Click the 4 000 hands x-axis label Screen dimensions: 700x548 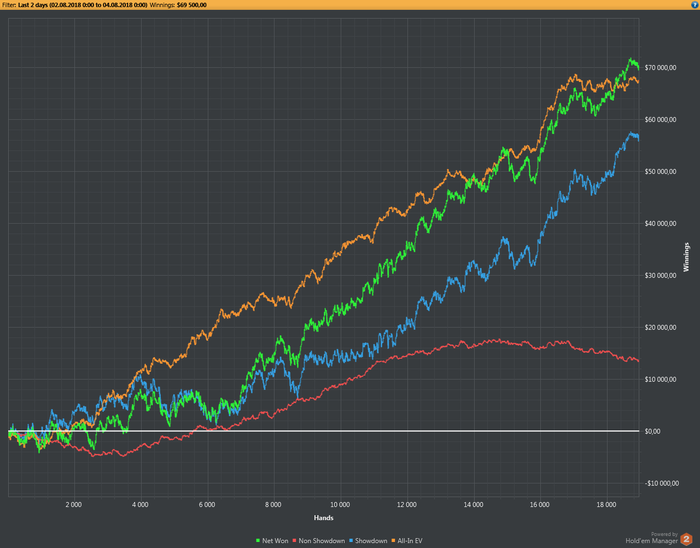point(140,505)
